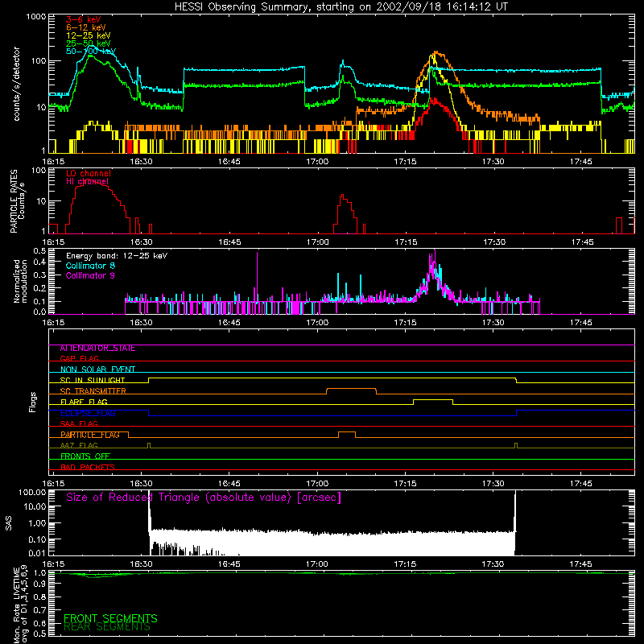Click the 0.2 tick on the modulation axis
This screenshot has width=644, height=644.
[39, 288]
